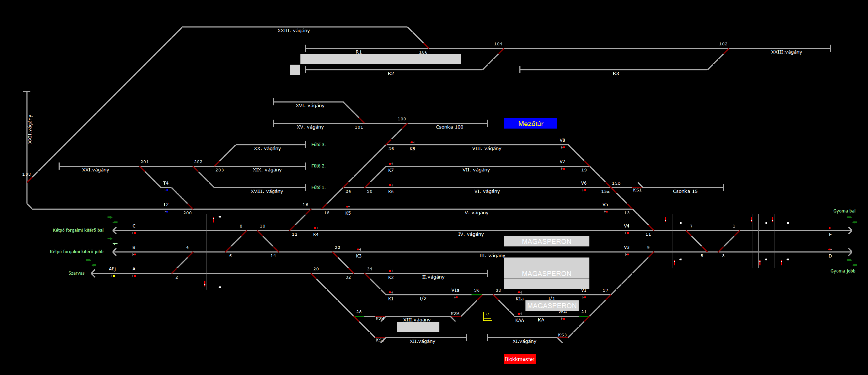Image resolution: width=868 pixels, height=375 pixels.
Task: Click the red K8 signal on track VIII
Action: pyautogui.click(x=412, y=142)
